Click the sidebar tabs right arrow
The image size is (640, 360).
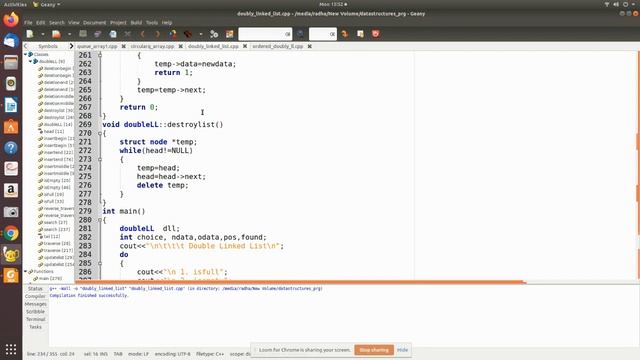tap(71, 47)
